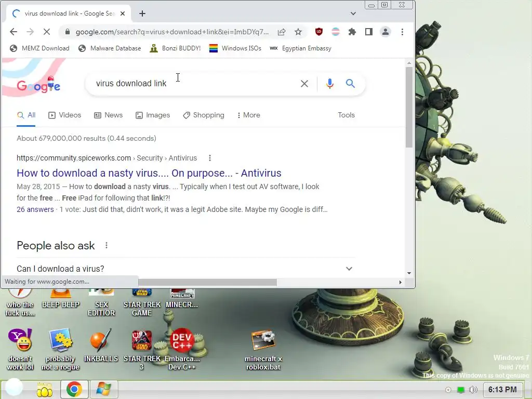Close the virus download link tab

point(123,14)
